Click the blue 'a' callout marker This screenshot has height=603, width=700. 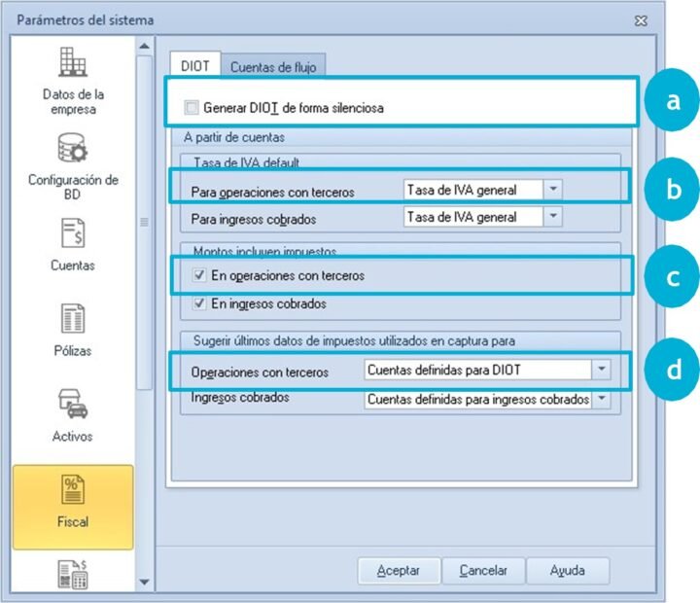point(672,102)
